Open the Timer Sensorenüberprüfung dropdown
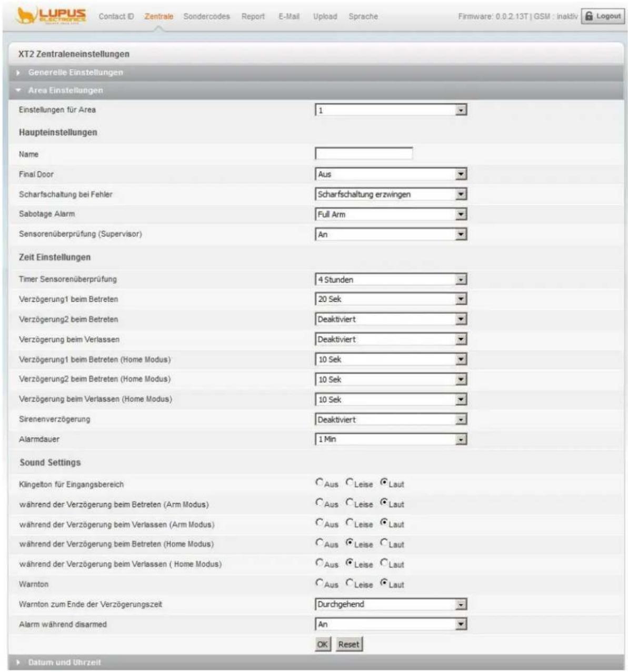 tap(391, 280)
